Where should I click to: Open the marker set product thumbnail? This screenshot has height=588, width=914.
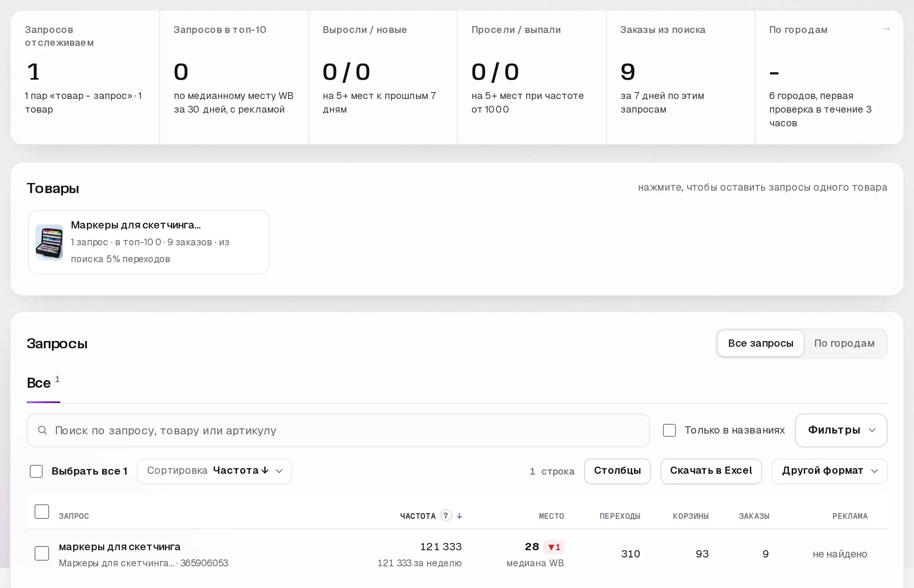pyautogui.click(x=49, y=242)
